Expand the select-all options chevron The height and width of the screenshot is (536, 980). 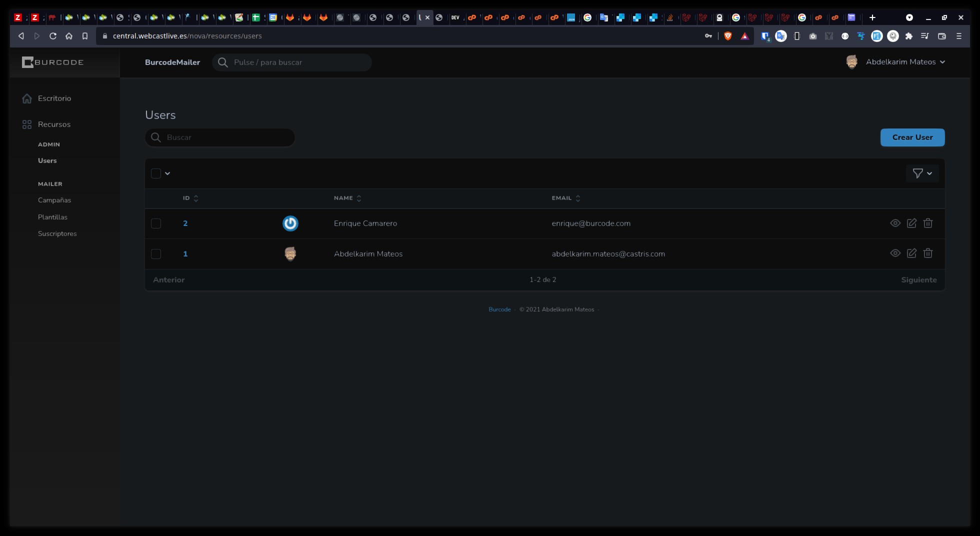click(x=167, y=173)
